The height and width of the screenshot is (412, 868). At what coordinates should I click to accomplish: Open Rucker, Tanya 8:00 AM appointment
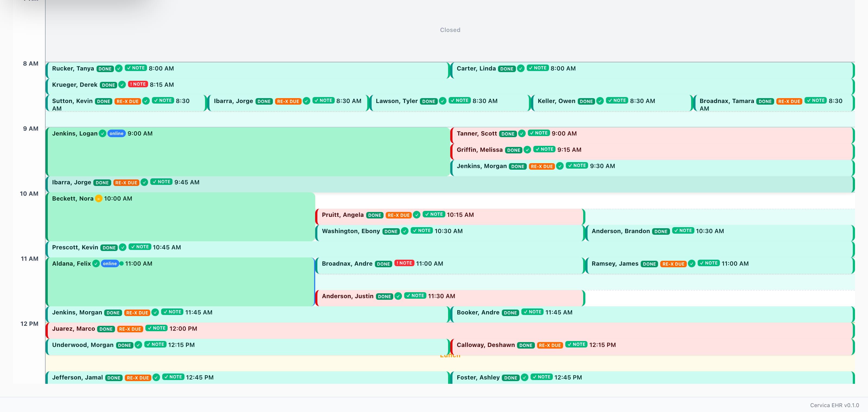point(247,70)
